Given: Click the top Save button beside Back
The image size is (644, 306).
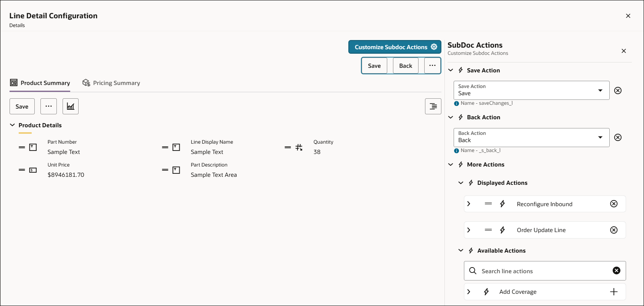Looking at the screenshot, I should [374, 66].
